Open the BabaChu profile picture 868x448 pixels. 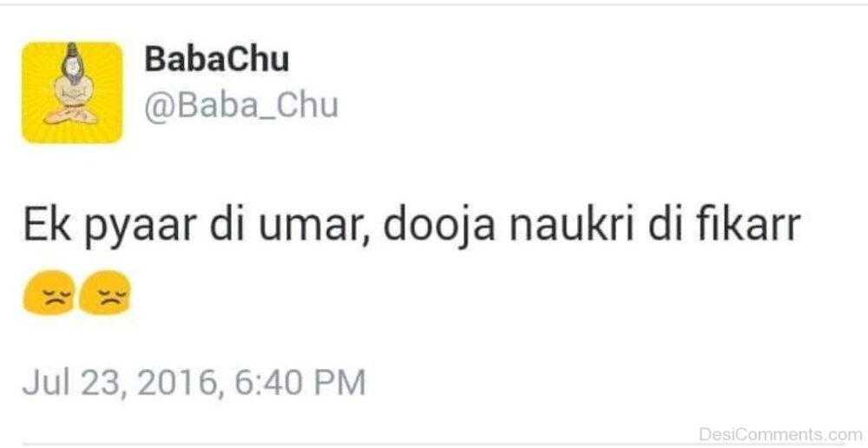(x=72, y=92)
